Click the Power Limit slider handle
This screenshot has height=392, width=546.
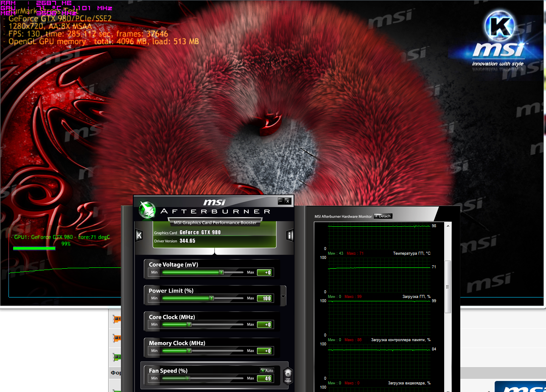click(x=211, y=298)
